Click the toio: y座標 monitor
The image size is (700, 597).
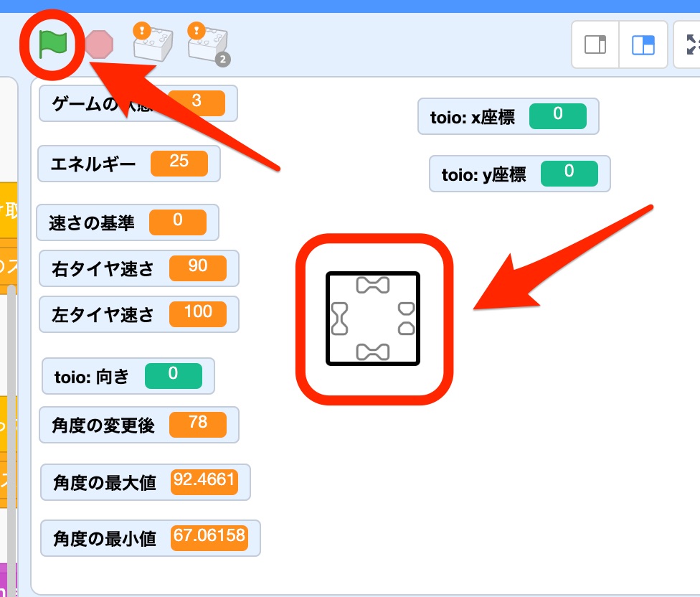pos(520,174)
